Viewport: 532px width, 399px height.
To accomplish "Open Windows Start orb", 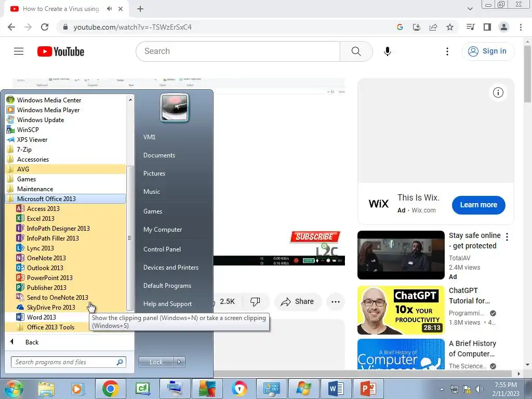I will pyautogui.click(x=14, y=389).
